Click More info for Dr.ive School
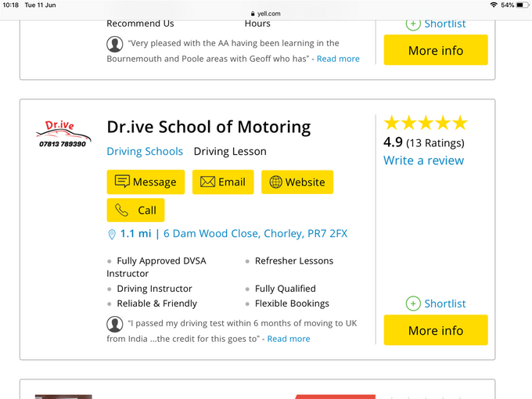 [x=436, y=330]
